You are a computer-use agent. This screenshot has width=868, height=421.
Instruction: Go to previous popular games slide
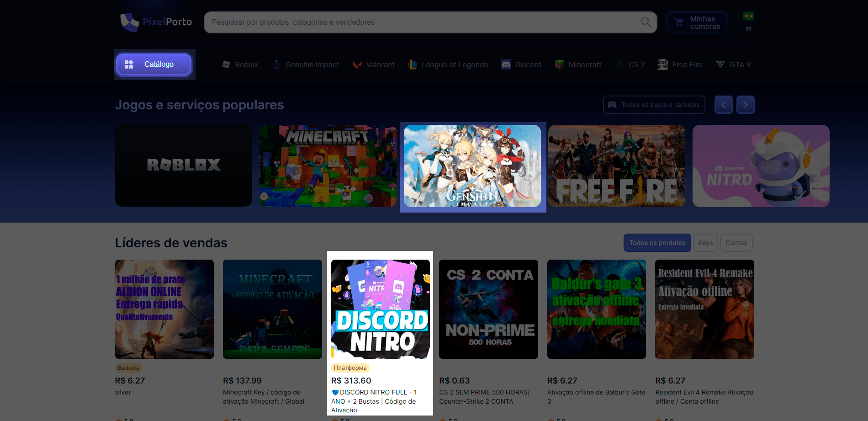[724, 105]
